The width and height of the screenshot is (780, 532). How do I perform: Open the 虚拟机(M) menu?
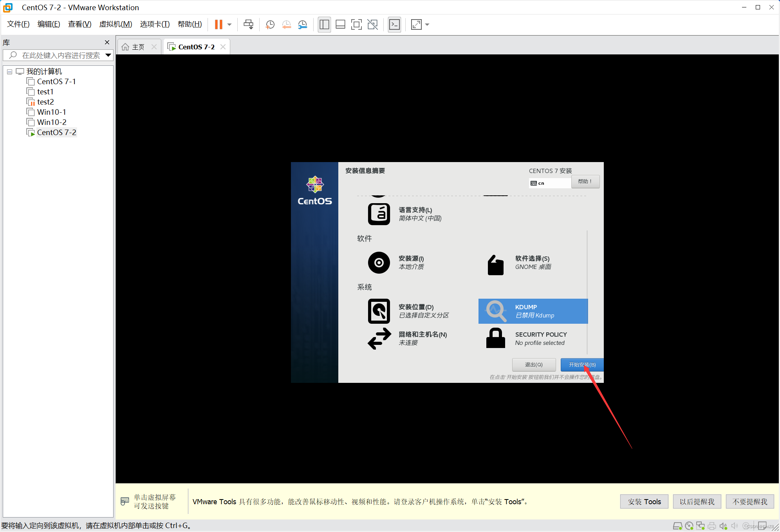click(116, 24)
